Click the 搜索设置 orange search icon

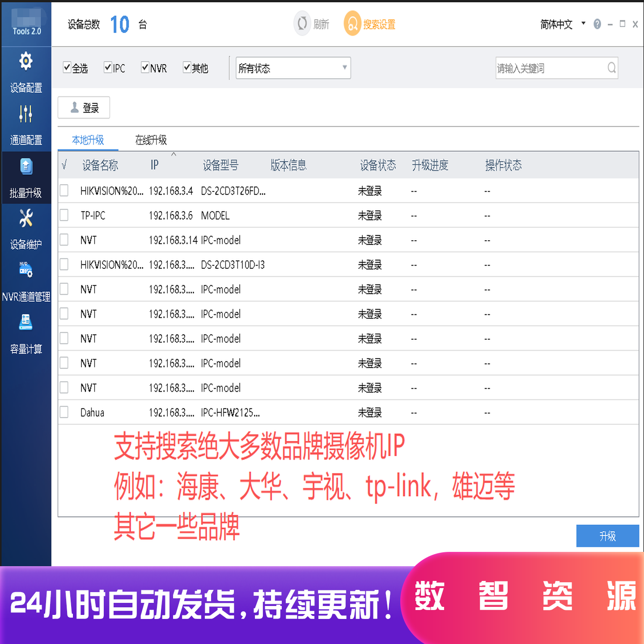coord(352,24)
